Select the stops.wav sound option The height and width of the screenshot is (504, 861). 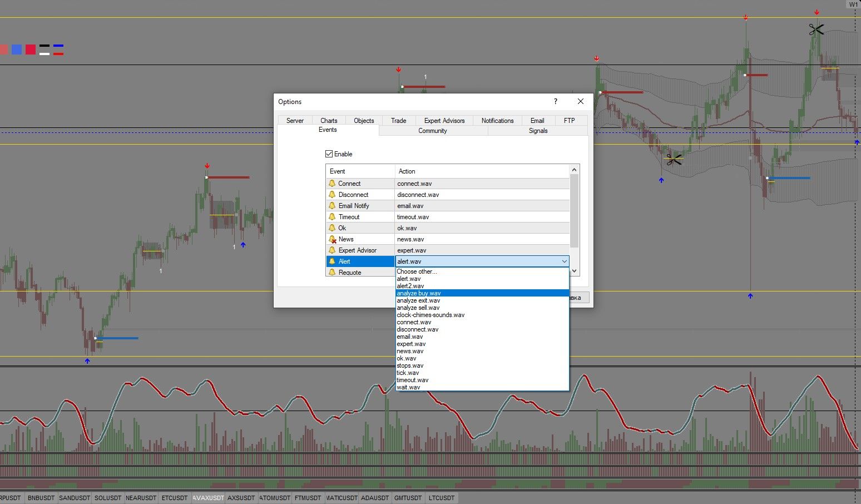pos(410,365)
